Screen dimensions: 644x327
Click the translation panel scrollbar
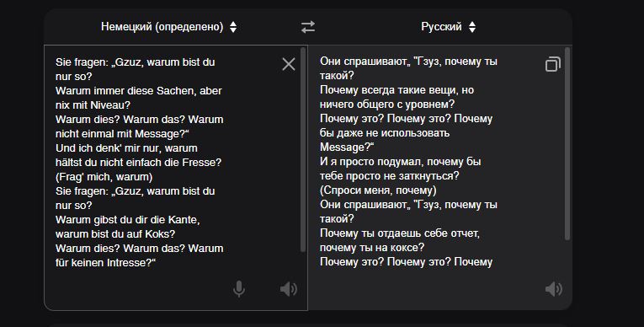tap(567, 143)
